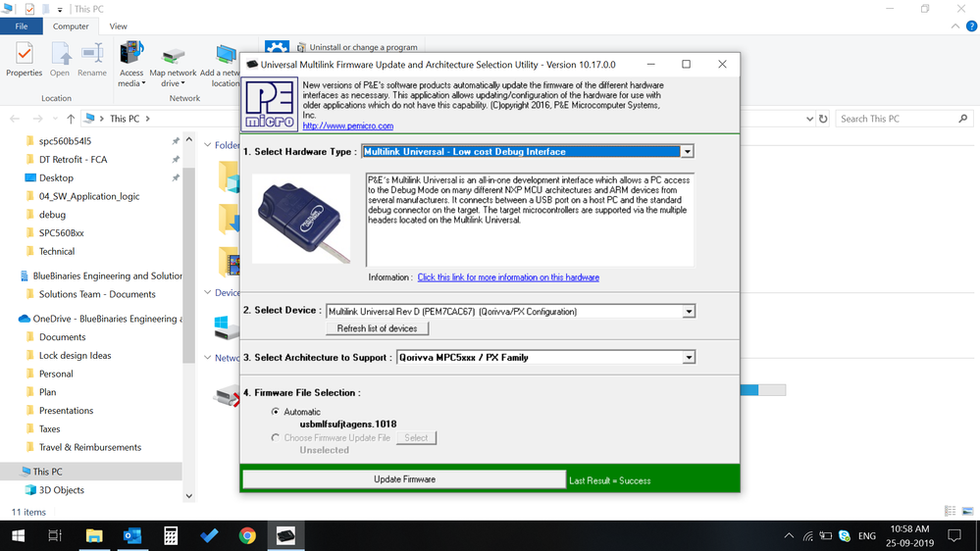
Task: Select the Automatic firmware radio button
Action: click(275, 412)
